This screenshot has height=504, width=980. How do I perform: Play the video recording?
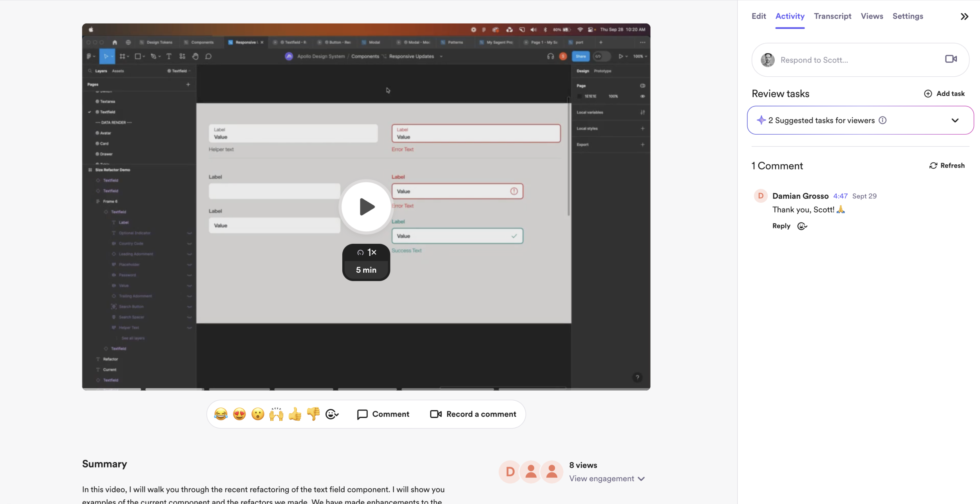tap(365, 206)
